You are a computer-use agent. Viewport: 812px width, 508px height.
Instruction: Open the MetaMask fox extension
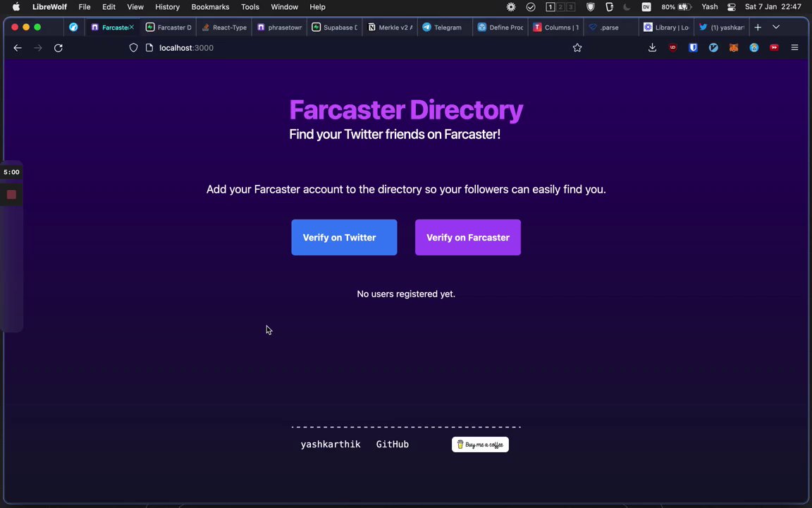pyautogui.click(x=734, y=48)
